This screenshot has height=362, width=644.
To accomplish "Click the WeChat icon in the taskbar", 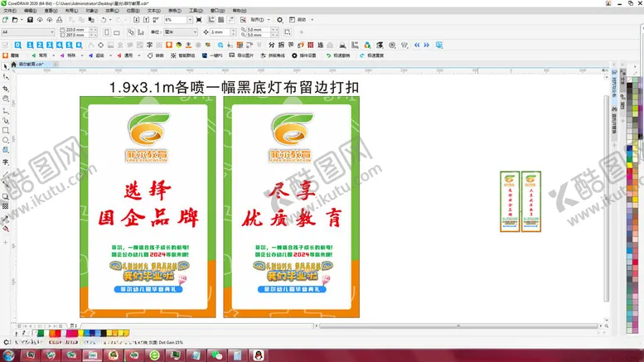I will point(216,355).
